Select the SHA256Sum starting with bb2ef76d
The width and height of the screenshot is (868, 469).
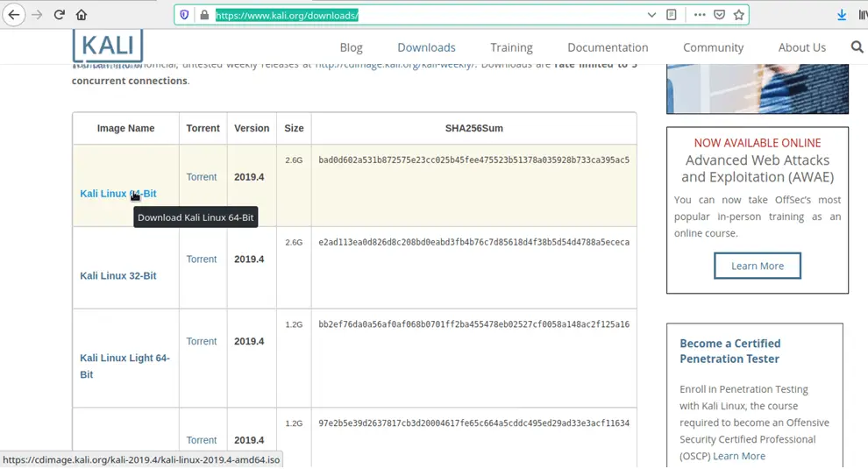pyautogui.click(x=473, y=324)
